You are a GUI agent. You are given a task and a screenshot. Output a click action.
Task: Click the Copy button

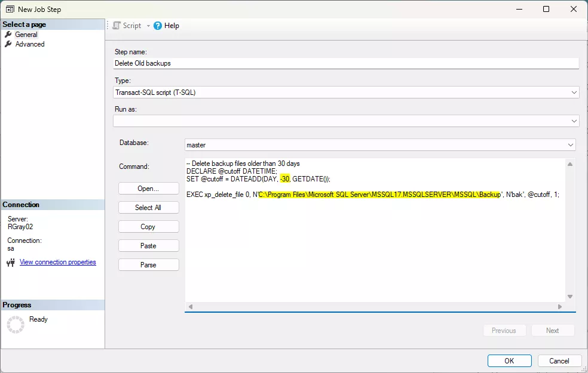[x=149, y=227]
